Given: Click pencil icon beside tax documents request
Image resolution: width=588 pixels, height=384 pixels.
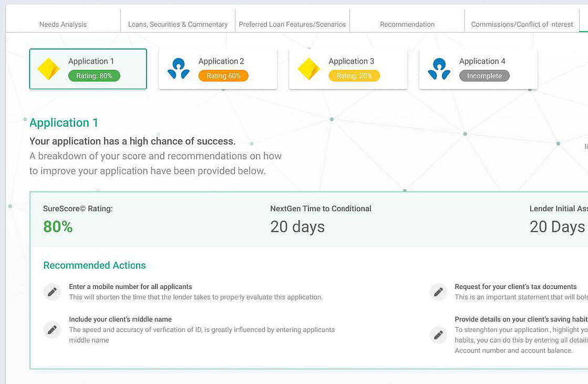Looking at the screenshot, I should (438, 292).
